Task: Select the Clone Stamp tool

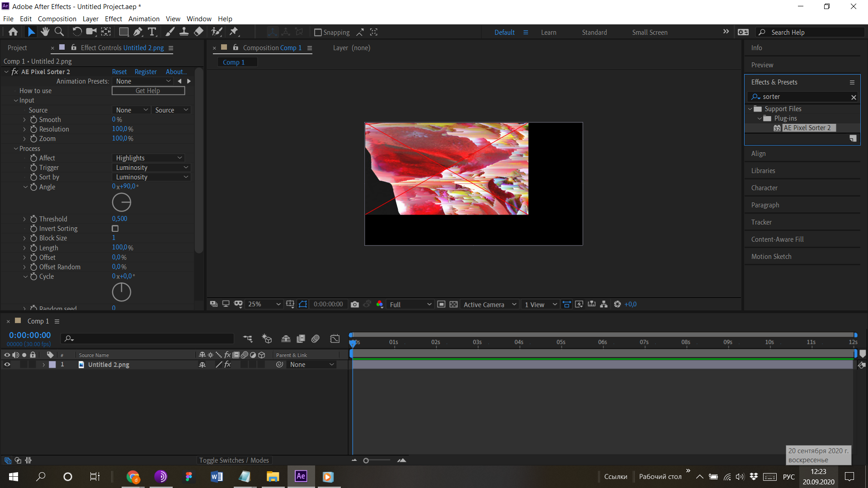Action: point(184,32)
